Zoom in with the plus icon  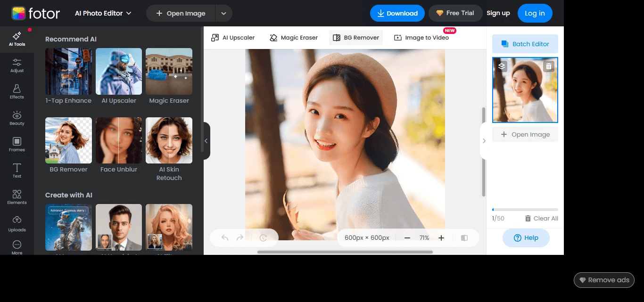pos(441,238)
